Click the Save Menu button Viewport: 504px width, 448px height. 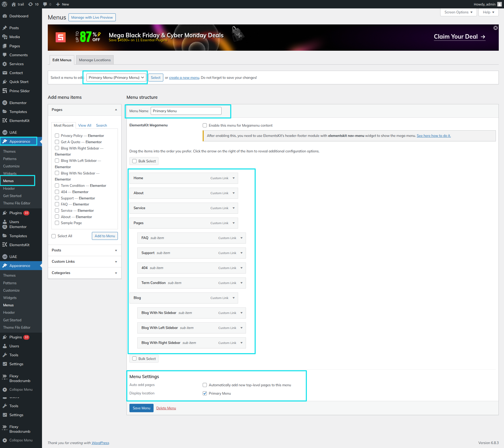click(141, 408)
